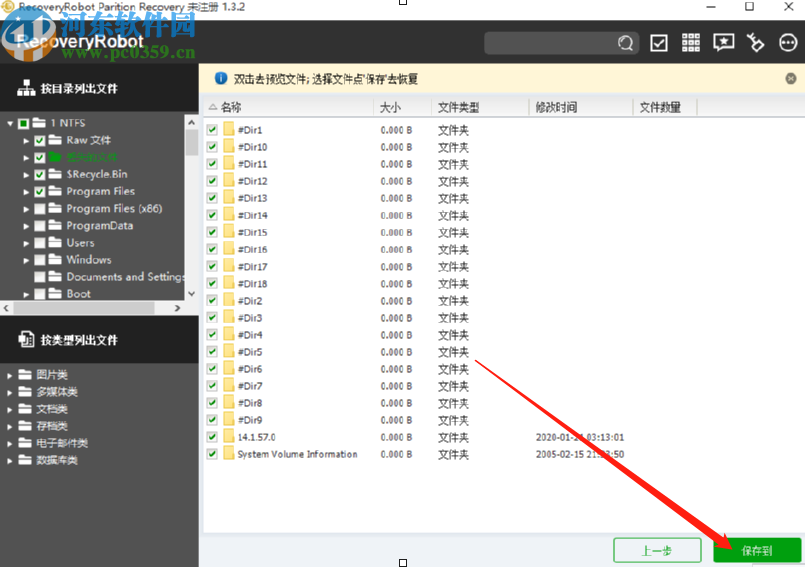This screenshot has height=567, width=805.
Task: Expand the Raw 文件 tree node
Action: [x=26, y=140]
